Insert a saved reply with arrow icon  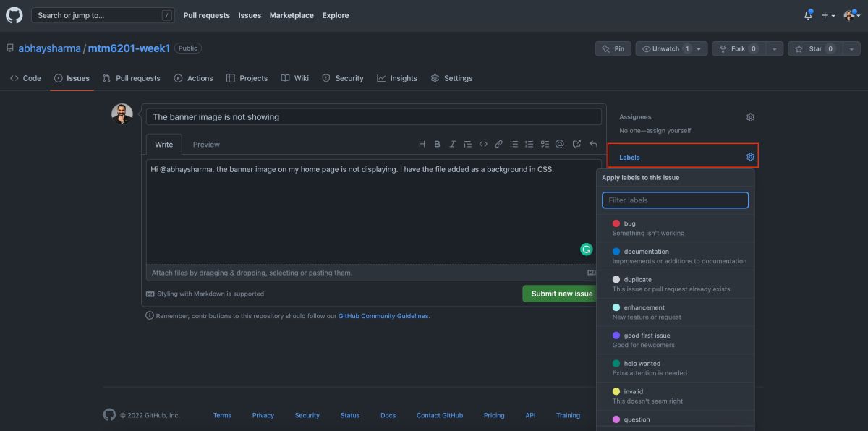(x=593, y=144)
